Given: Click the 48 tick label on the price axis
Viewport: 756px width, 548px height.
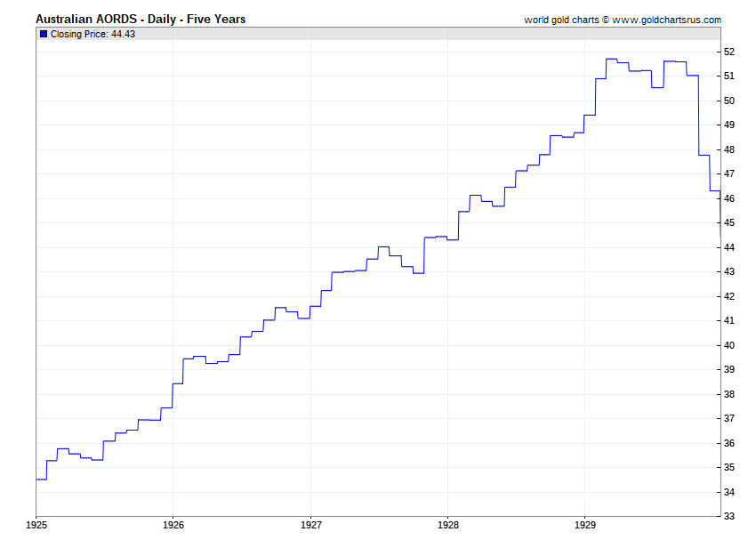Looking at the screenshot, I should click(728, 149).
